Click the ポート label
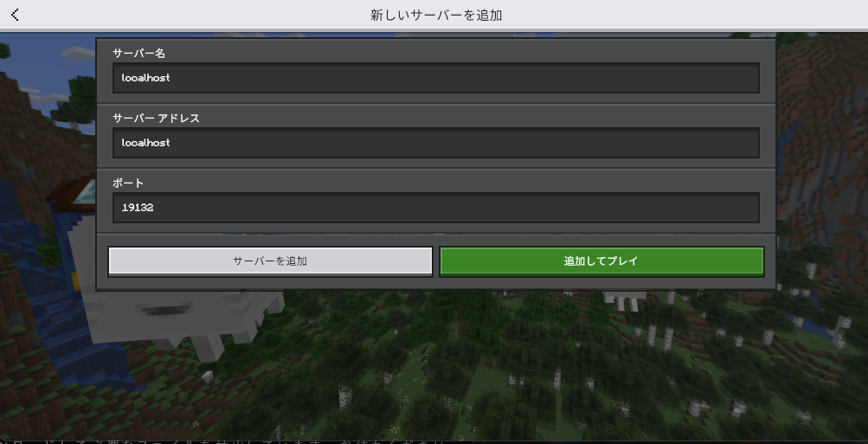 pyautogui.click(x=128, y=183)
